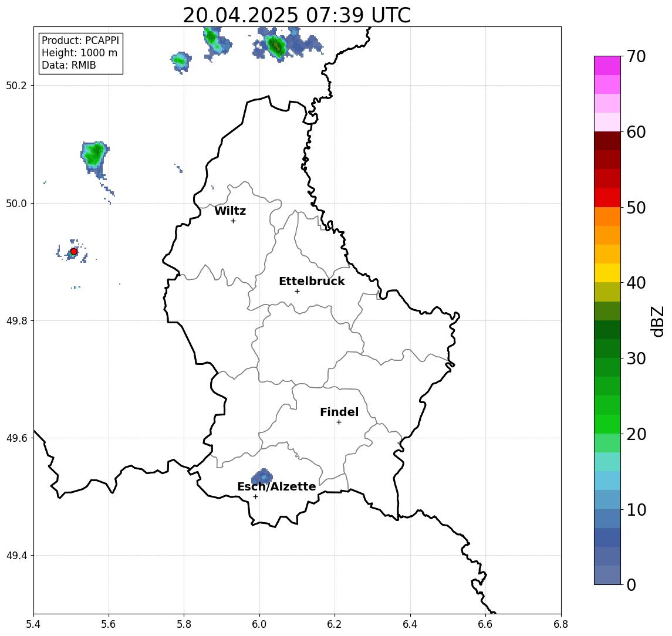The height and width of the screenshot is (636, 672).
Task: Click the magenta swatch at the colorbar top
Action: [x=607, y=66]
